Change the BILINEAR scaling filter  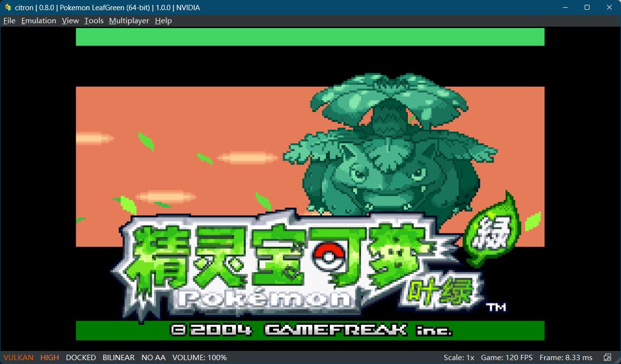click(118, 358)
